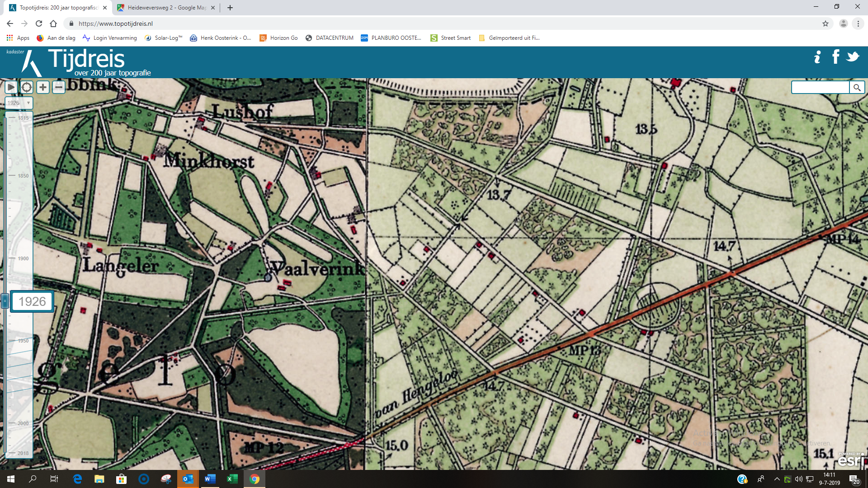The image size is (868, 488).
Task: Open Chrome three-dot menu
Action: [858, 23]
